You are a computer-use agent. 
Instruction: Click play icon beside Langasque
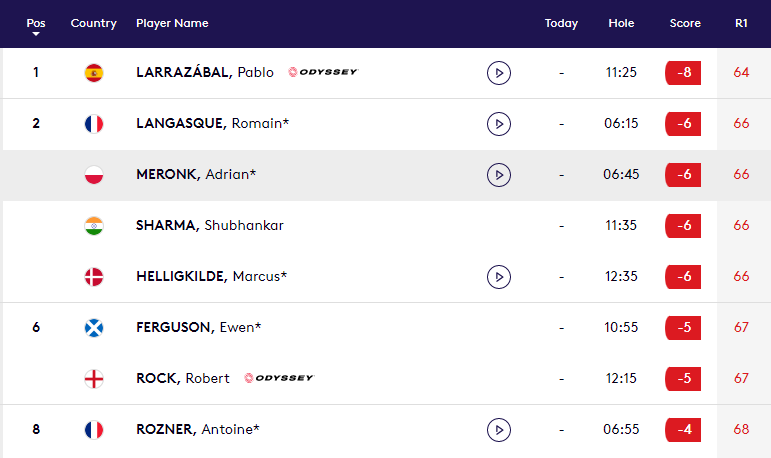point(498,124)
